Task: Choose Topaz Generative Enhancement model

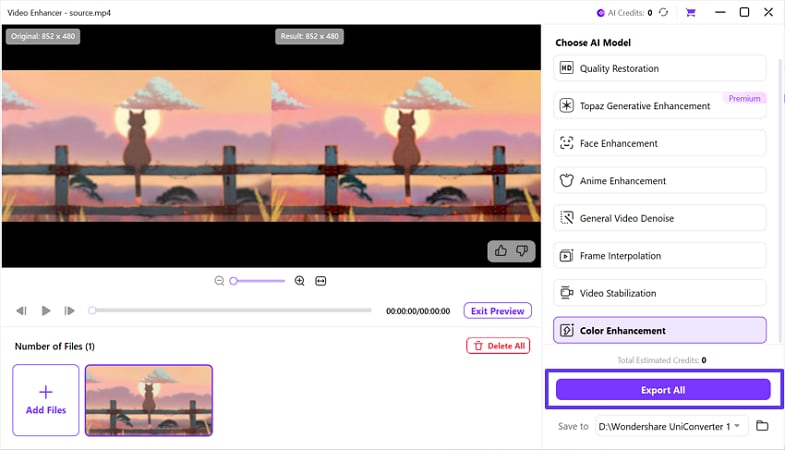Action: point(659,106)
